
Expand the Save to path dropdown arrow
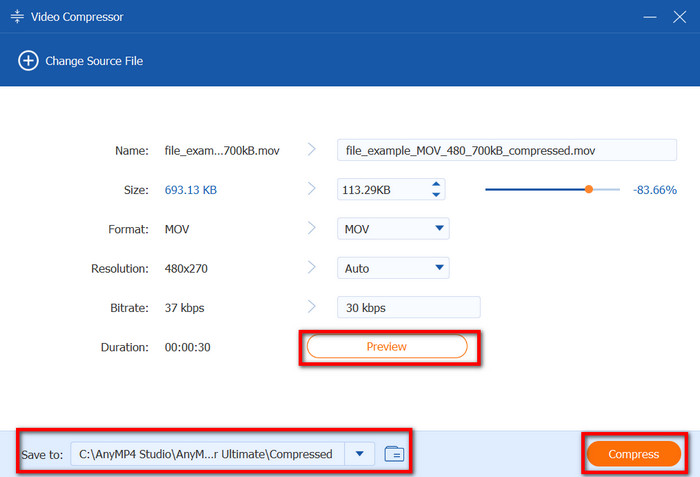click(x=359, y=454)
